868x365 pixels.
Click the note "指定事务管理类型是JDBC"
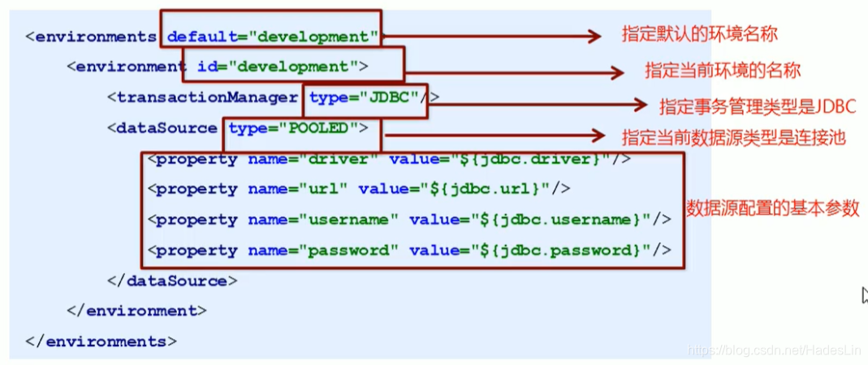[x=758, y=106]
